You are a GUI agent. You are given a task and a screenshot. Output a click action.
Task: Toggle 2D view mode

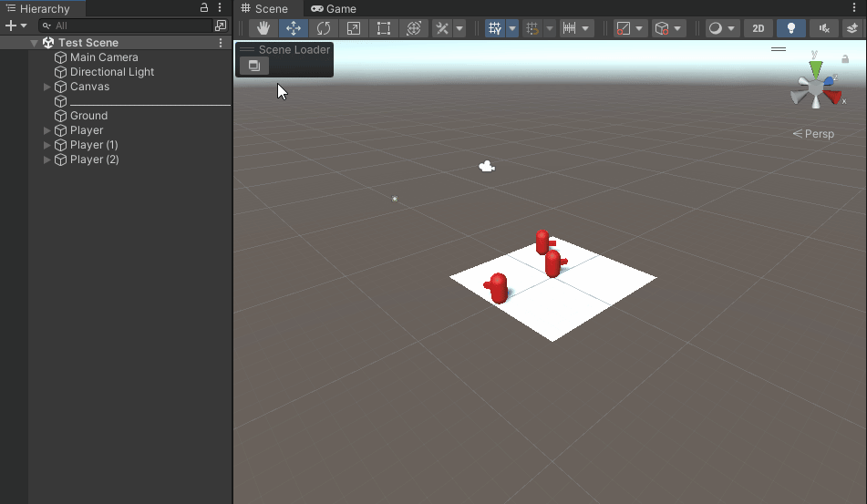coord(759,28)
